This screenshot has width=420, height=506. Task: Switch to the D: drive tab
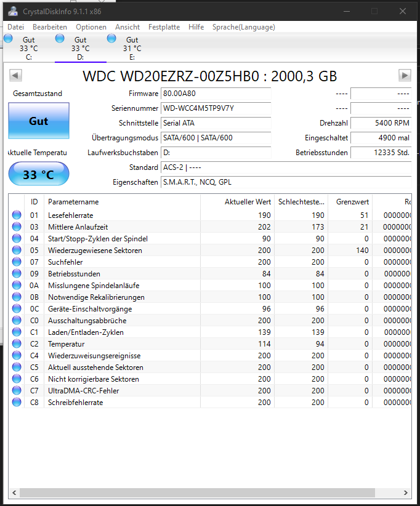[81, 48]
